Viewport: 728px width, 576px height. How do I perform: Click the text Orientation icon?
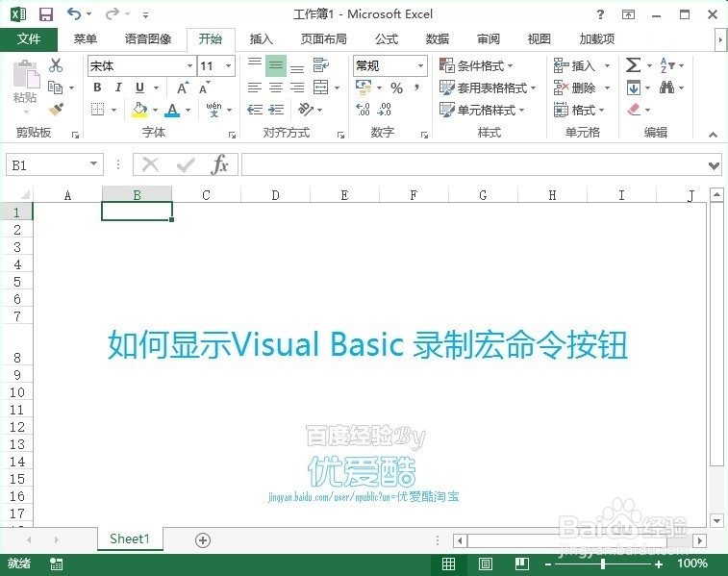306,109
